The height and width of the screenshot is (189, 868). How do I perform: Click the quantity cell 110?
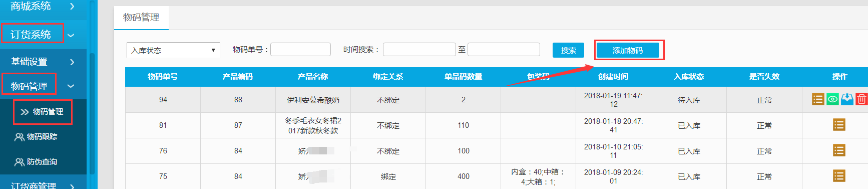(464, 125)
